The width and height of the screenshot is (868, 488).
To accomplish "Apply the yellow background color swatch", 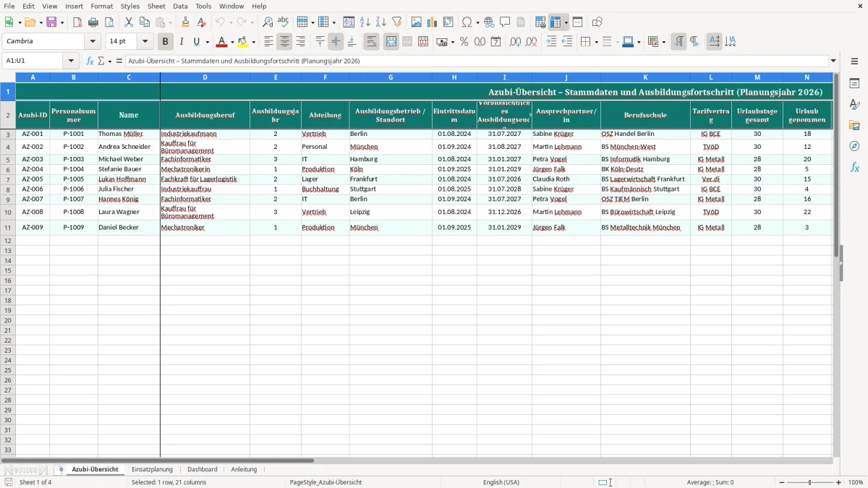I will (x=243, y=42).
